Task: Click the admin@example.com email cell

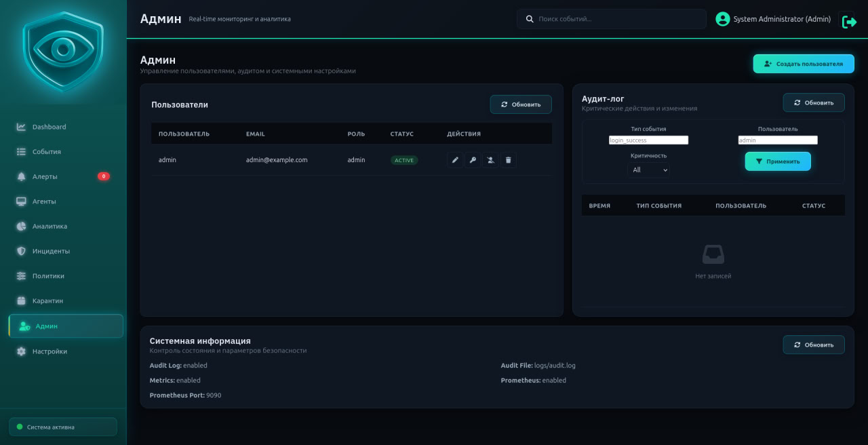Action: (x=277, y=160)
